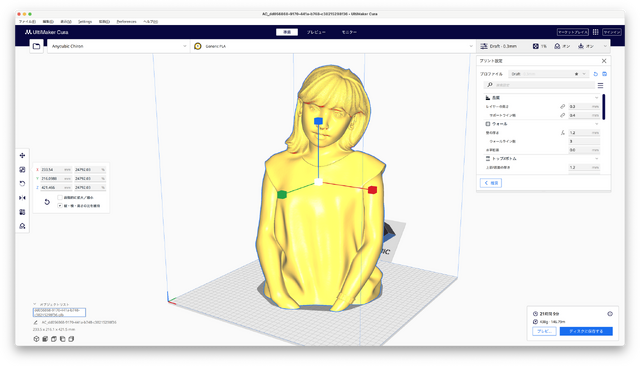This screenshot has height=366, width=640.
Task: Click the blue Z-axis scale handle
Action: (x=318, y=121)
